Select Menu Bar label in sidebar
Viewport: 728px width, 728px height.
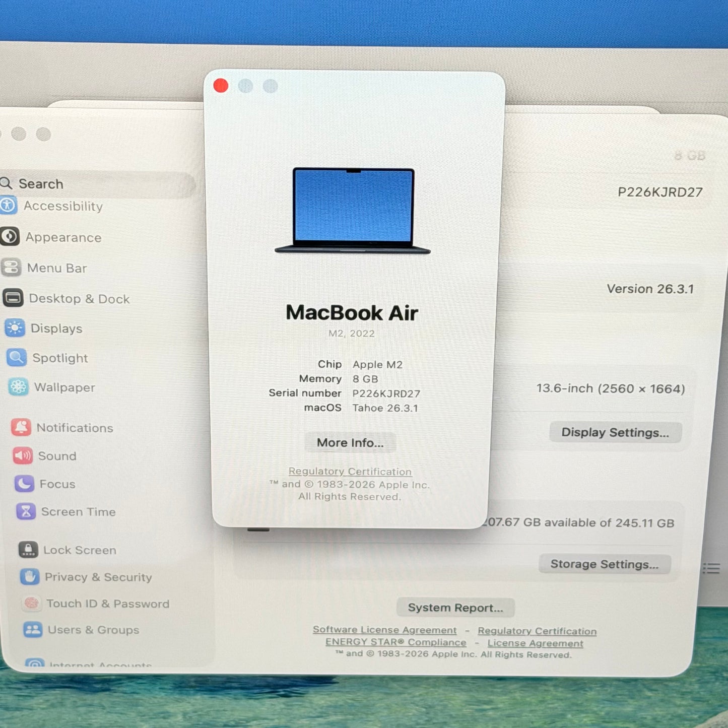(x=57, y=268)
